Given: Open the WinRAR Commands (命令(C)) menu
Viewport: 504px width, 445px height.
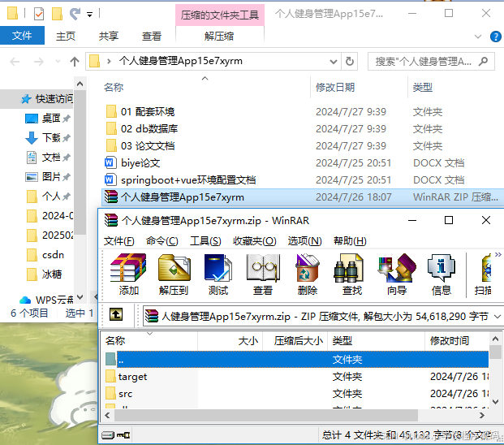Looking at the screenshot, I should [x=162, y=241].
